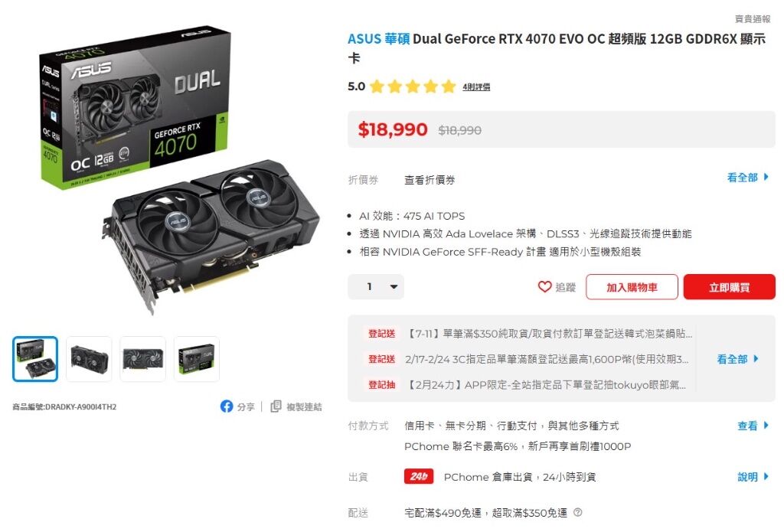Expand coupons with 看全部 arrow

[747, 178]
